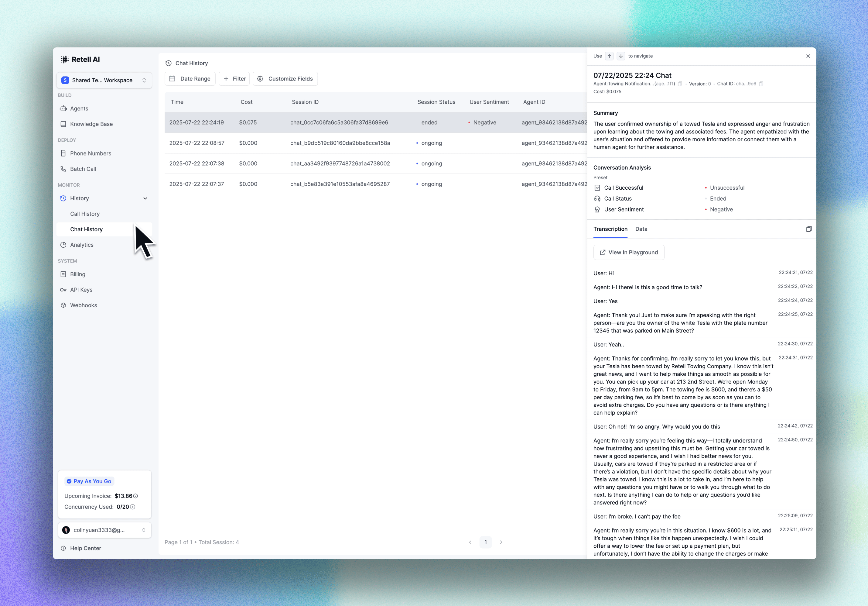Open the Shared Team Workspace switcher dropdown
Viewport: 868px width, 606px height.
tap(104, 80)
